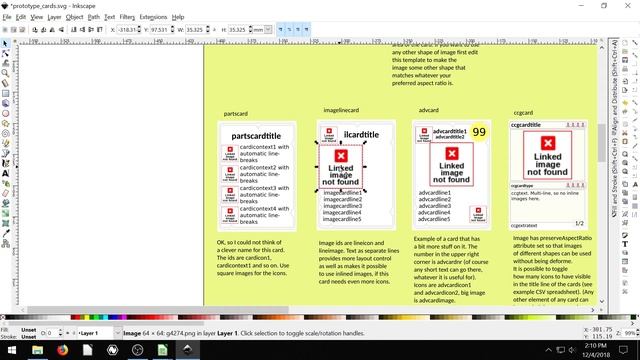
Task: Select the Text tool
Action: click(5, 173)
